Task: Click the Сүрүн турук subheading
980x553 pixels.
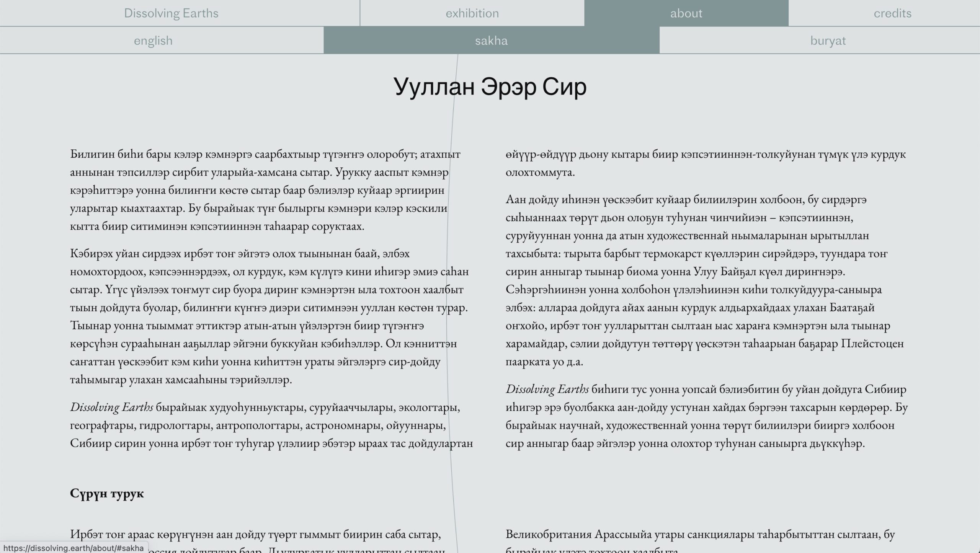Action: click(x=107, y=493)
